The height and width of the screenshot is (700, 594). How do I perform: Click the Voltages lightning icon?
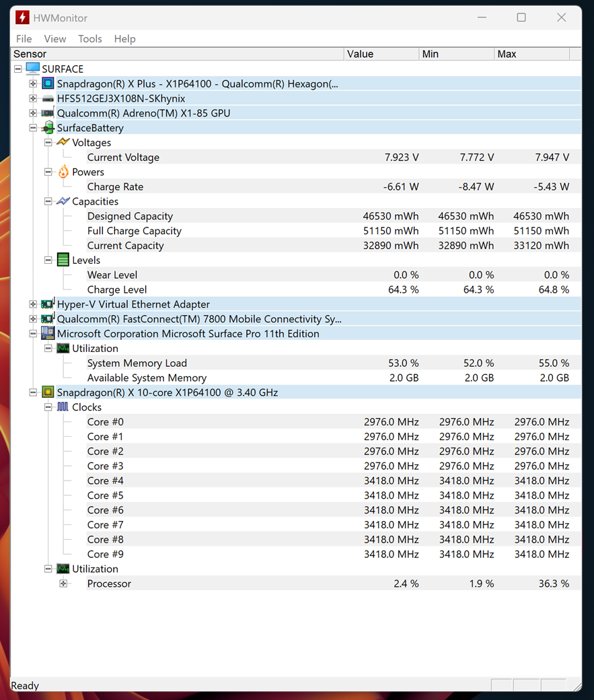click(63, 143)
